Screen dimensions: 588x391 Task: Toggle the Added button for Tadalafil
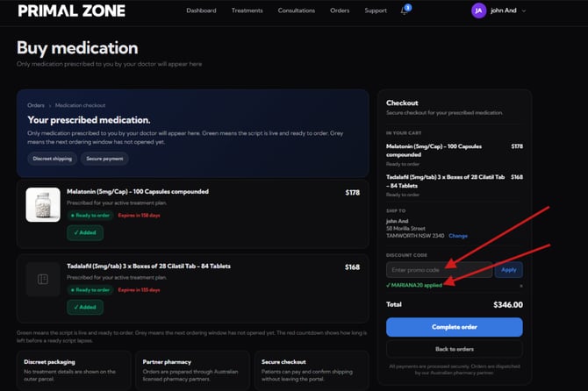pos(85,307)
